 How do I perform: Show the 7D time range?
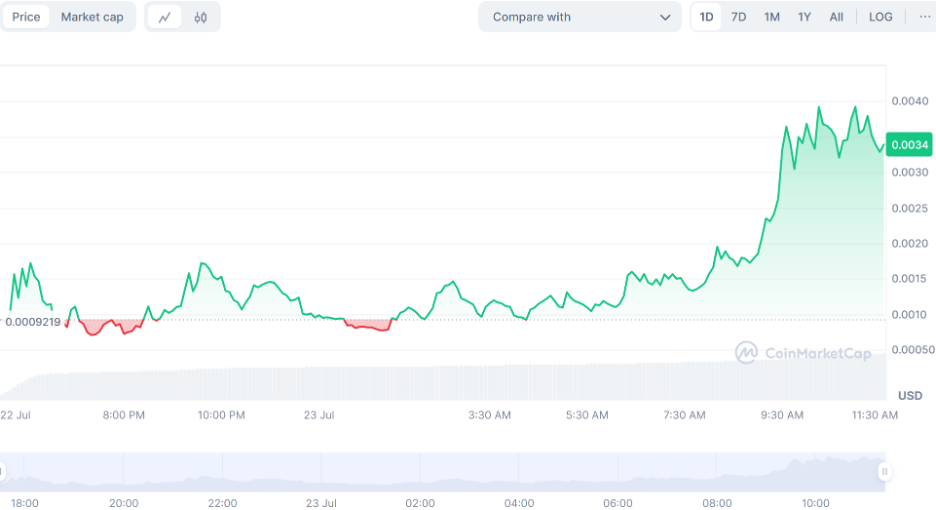738,17
